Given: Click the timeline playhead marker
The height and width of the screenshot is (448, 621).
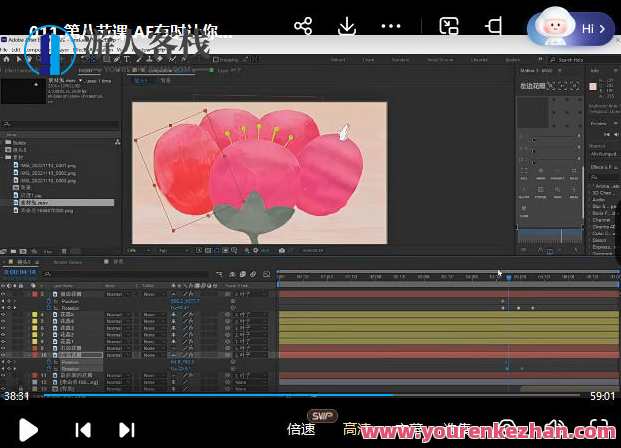Looking at the screenshot, I should point(509,278).
